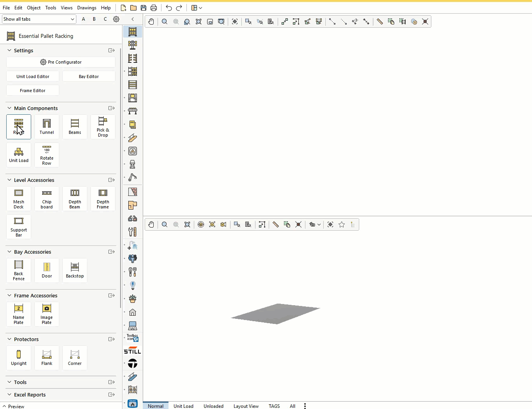Select the pan hand tool in top view
The image size is (532, 409).
coord(151,21)
